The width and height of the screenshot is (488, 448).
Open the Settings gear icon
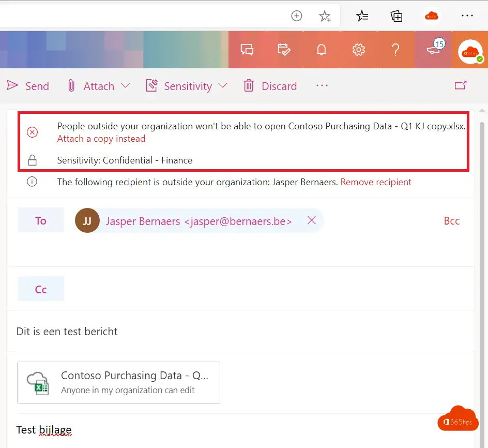359,50
